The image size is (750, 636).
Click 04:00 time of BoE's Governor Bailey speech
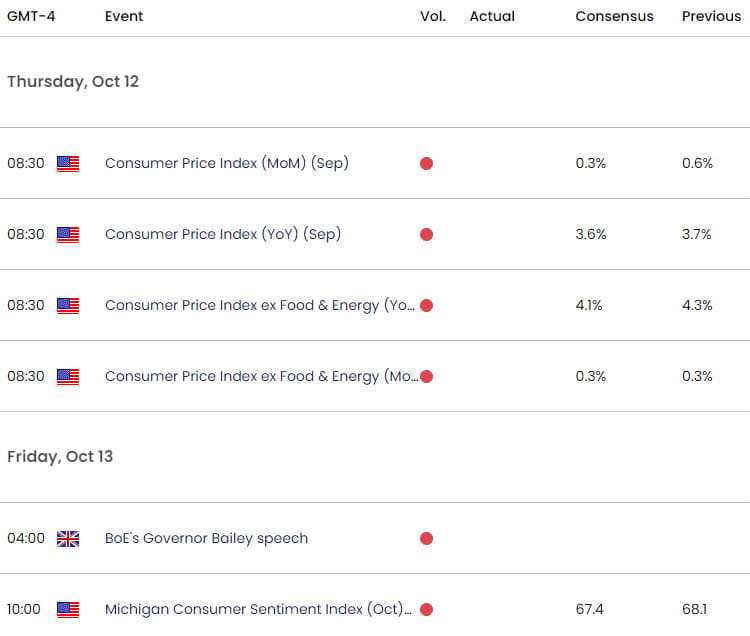pyautogui.click(x=25, y=538)
